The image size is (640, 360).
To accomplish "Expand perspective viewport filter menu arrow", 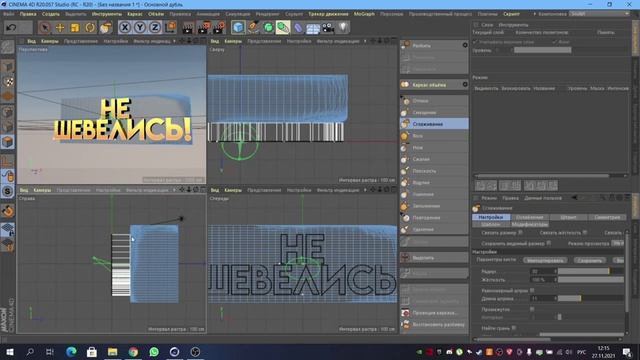I will click(174, 41).
